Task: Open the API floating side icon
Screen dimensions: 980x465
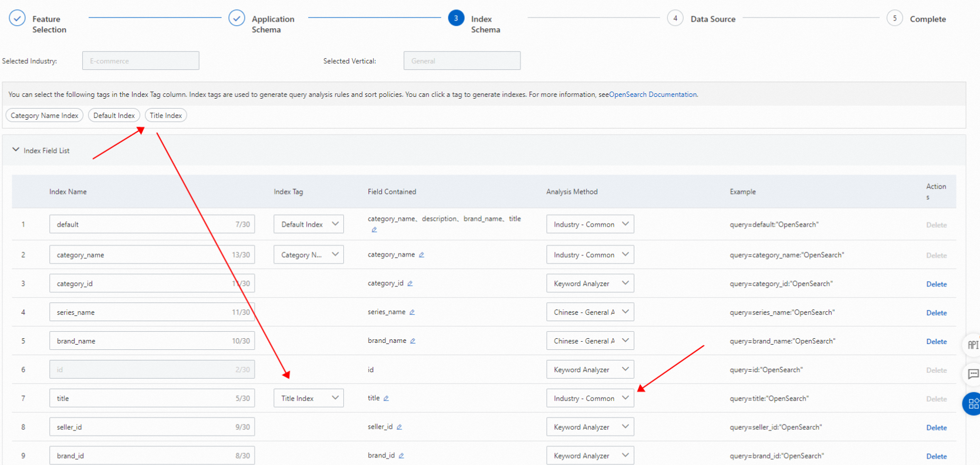Action: [972, 345]
